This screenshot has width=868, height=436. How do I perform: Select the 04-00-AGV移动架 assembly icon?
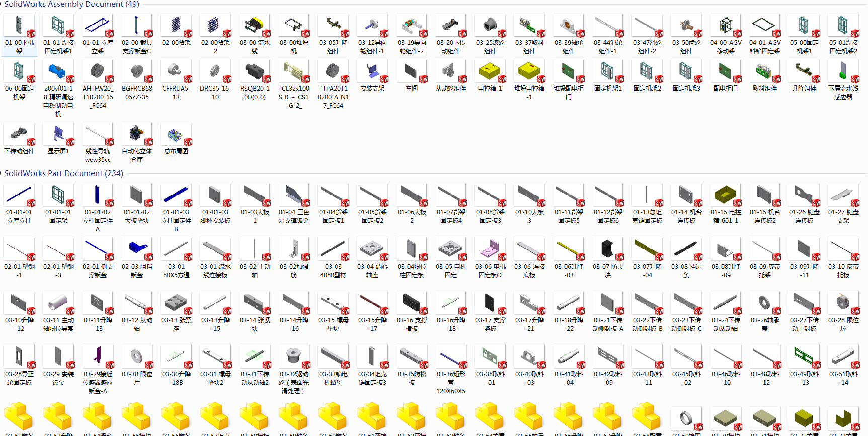(x=726, y=25)
